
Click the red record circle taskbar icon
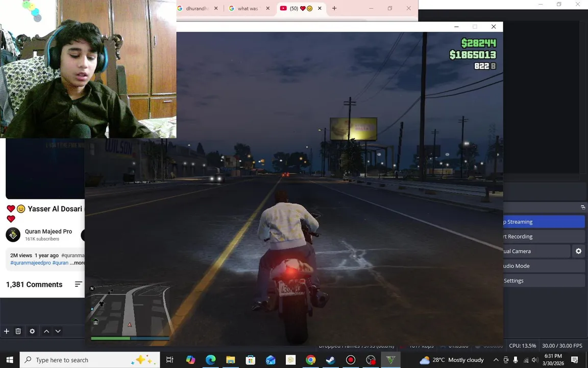351,360
